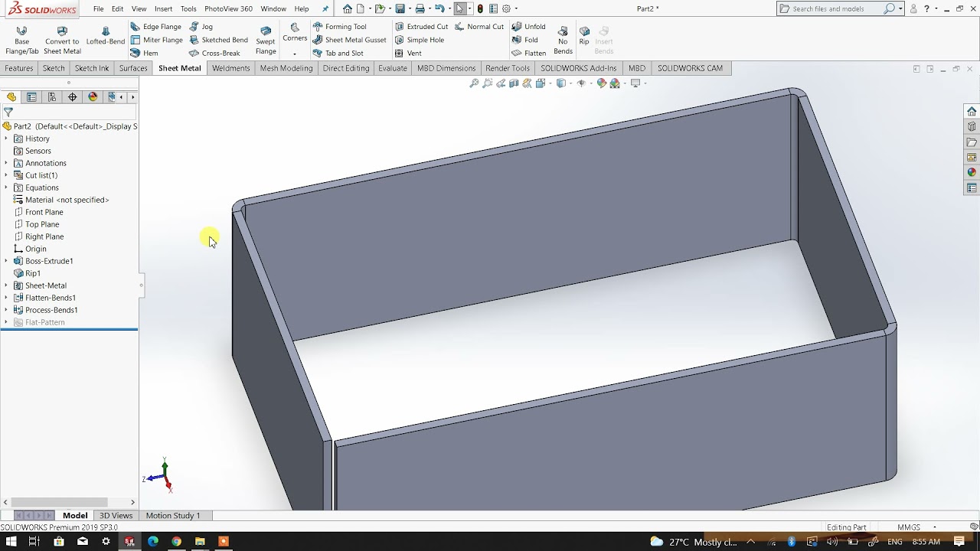
Task: Click Zoom to Area in view toolbar
Action: pyautogui.click(x=487, y=83)
